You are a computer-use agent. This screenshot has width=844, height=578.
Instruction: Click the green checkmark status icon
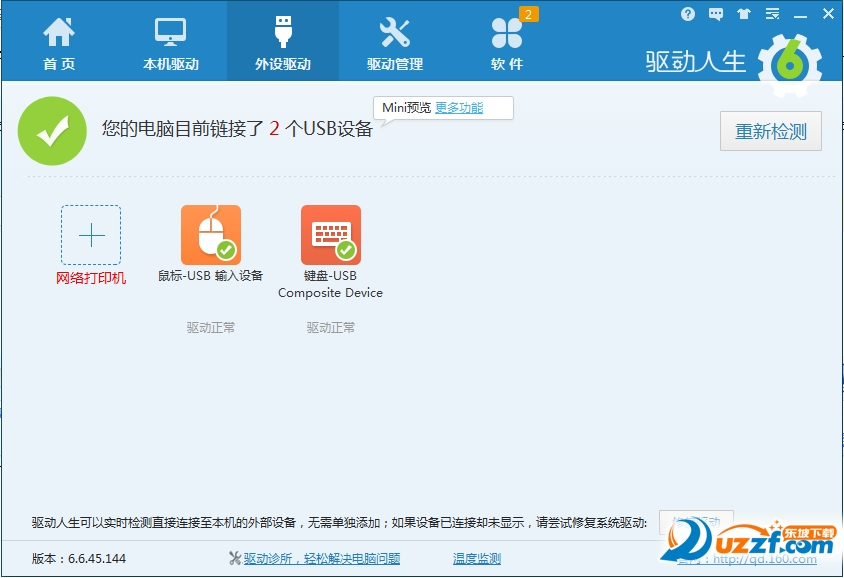[52, 131]
